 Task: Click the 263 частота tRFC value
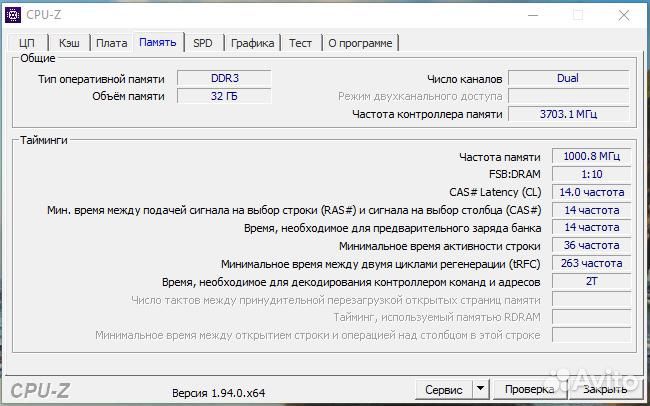(x=592, y=263)
